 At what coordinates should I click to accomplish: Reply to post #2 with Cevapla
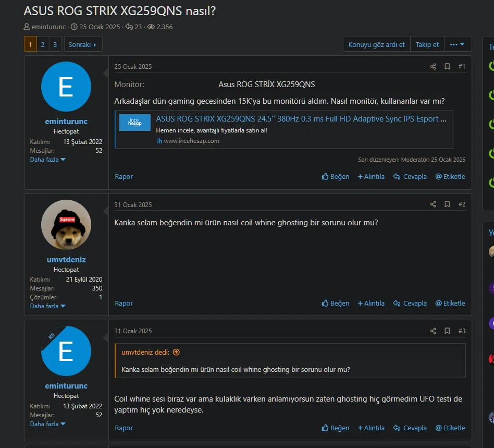(410, 304)
